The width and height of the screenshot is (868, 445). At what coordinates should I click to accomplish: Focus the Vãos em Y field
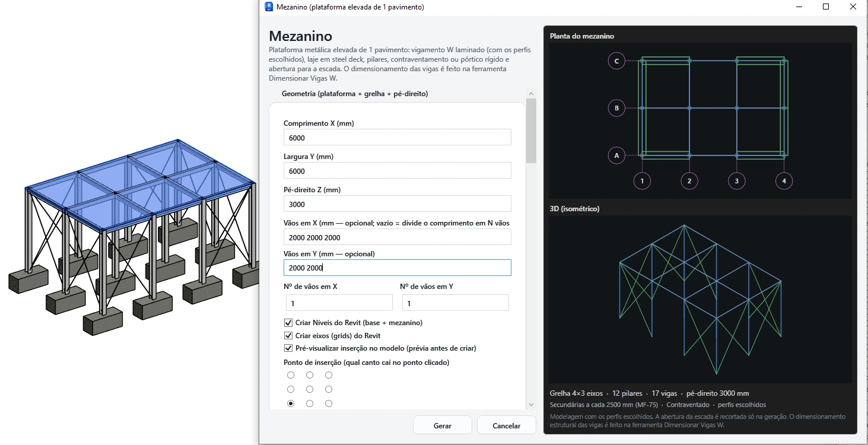pos(397,268)
